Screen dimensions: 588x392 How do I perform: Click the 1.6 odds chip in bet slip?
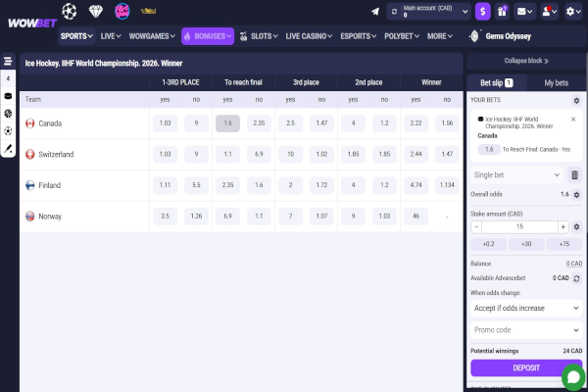[489, 150]
